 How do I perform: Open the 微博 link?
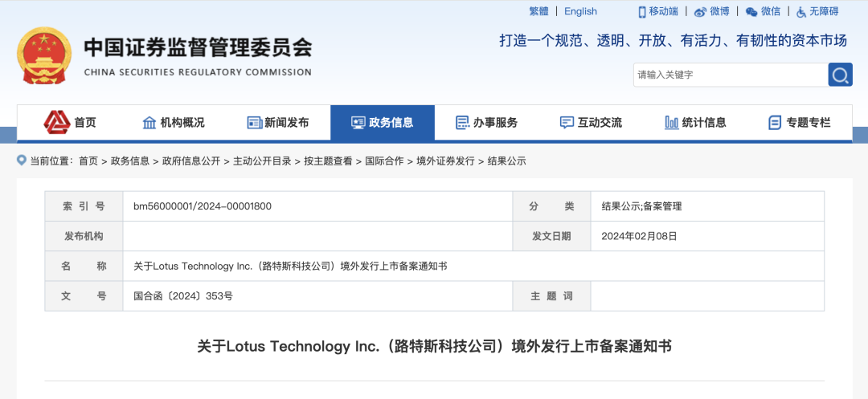(719, 11)
